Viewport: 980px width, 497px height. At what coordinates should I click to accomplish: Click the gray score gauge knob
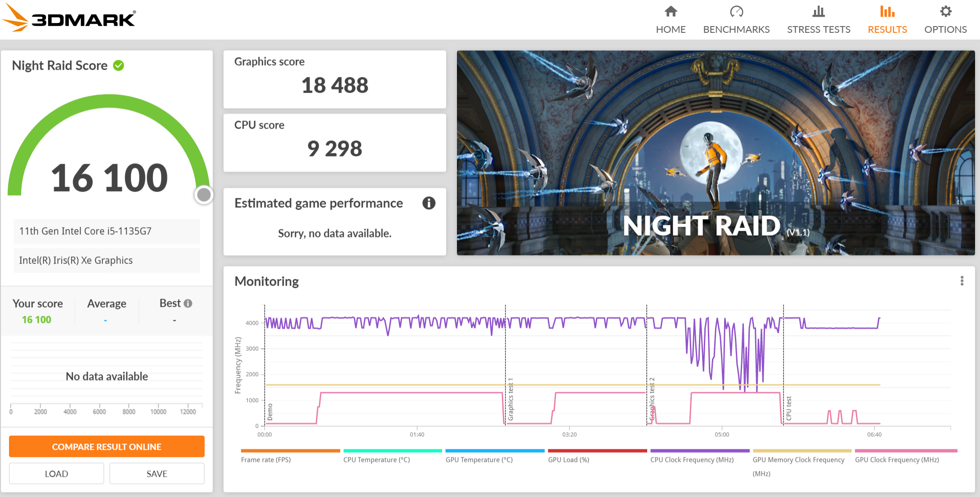tap(204, 195)
